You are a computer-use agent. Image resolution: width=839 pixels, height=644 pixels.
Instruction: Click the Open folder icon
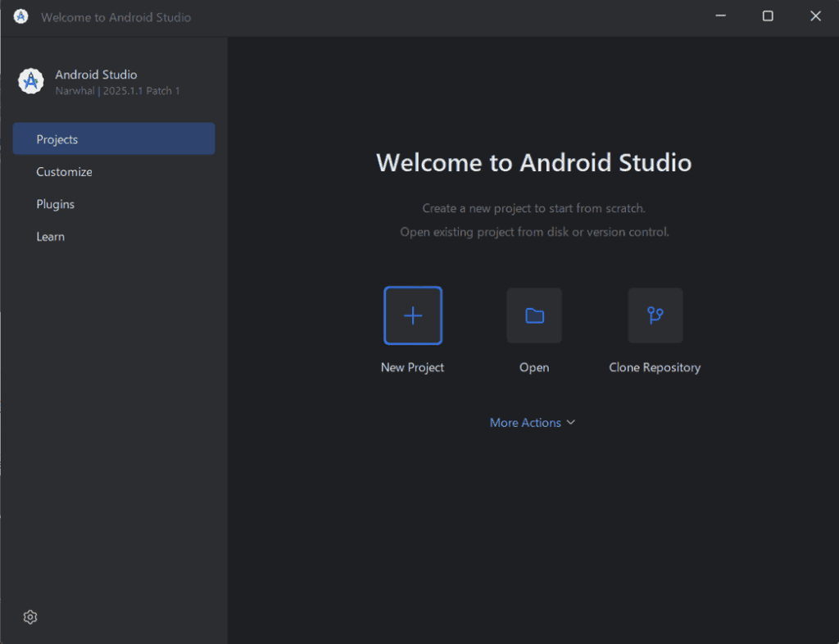click(x=534, y=315)
